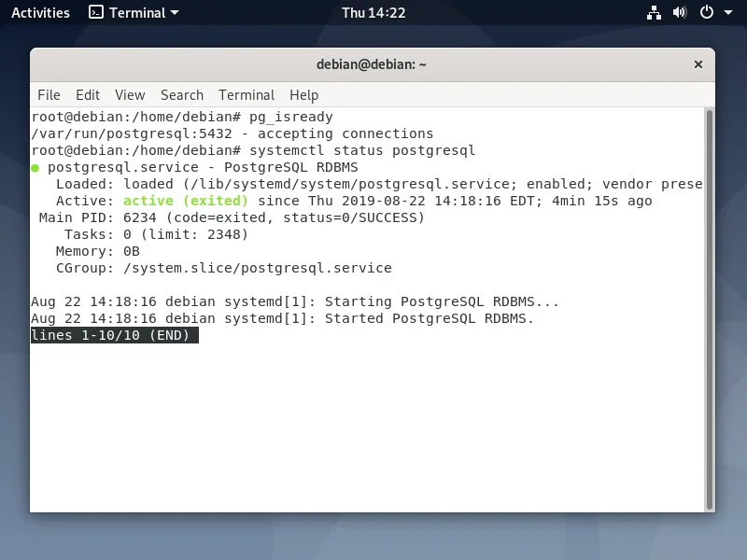Open the Search menu
This screenshot has width=747, height=560.
click(182, 95)
